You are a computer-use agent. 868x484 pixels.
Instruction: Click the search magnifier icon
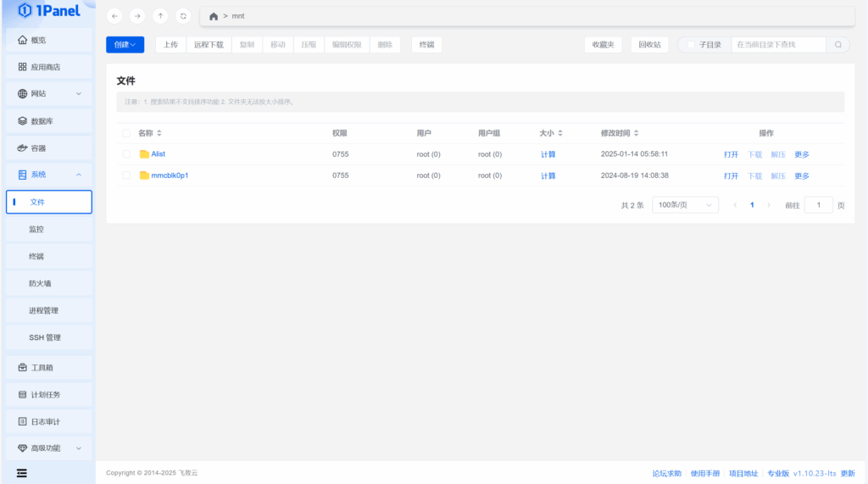(838, 45)
